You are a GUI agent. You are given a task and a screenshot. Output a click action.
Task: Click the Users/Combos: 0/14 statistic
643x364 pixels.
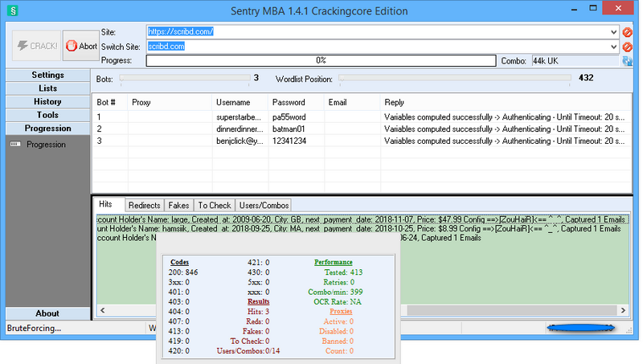(248, 351)
